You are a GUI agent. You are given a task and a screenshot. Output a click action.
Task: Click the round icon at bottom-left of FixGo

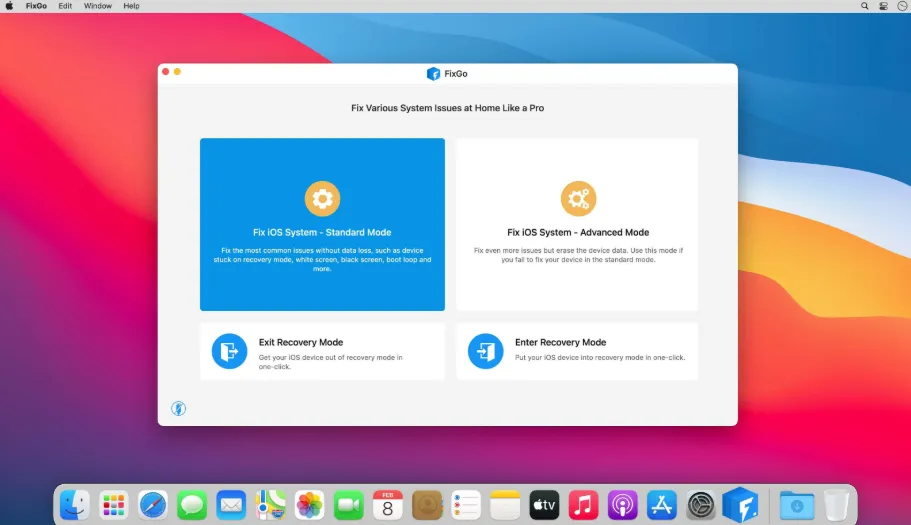click(x=178, y=409)
